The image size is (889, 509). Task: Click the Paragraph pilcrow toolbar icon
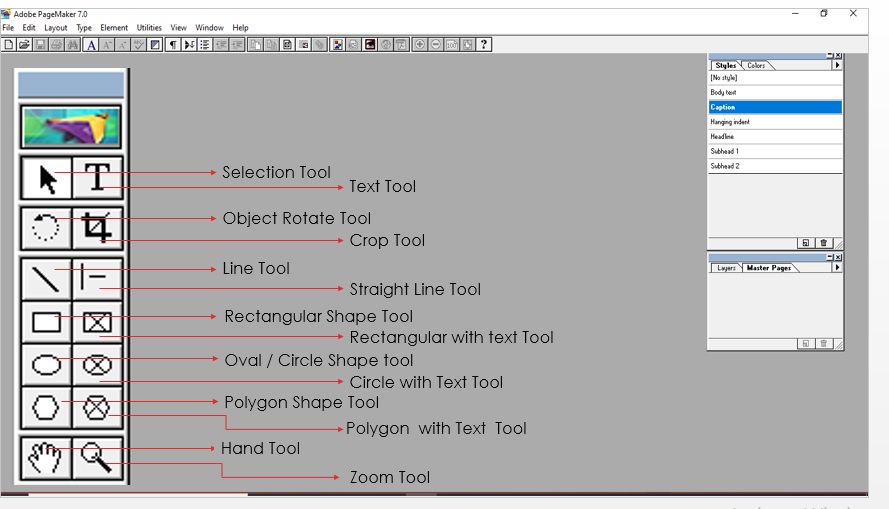coord(173,45)
